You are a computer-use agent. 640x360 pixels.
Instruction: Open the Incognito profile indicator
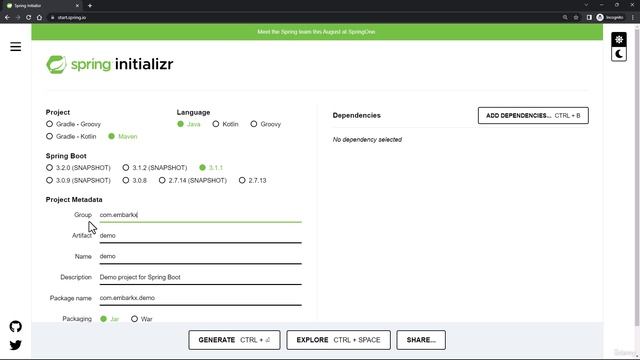tap(610, 18)
